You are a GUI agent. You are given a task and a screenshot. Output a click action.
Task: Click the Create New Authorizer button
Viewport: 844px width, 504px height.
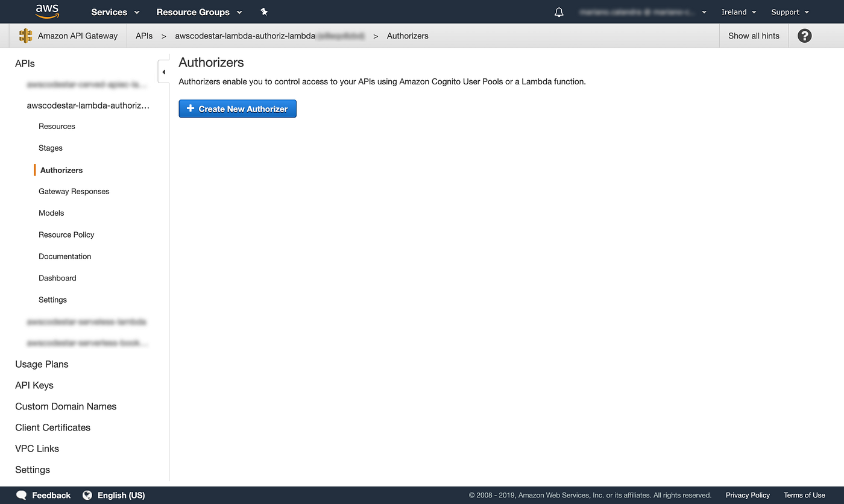237,109
